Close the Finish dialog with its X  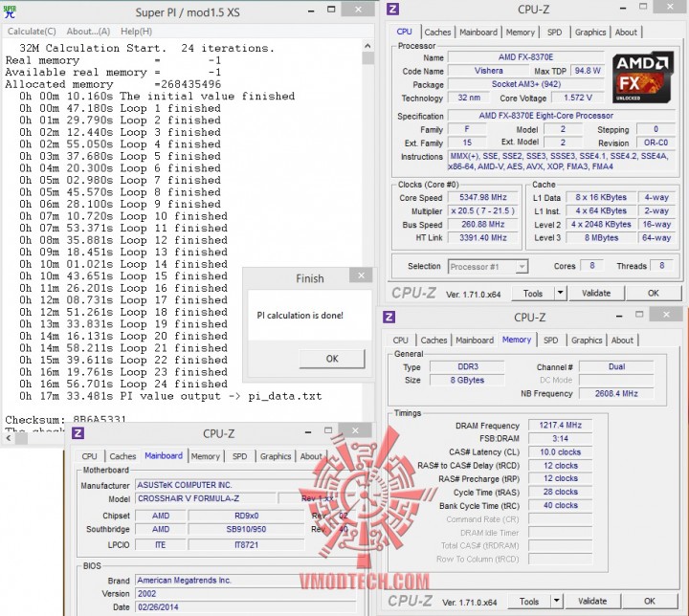pyautogui.click(x=361, y=275)
